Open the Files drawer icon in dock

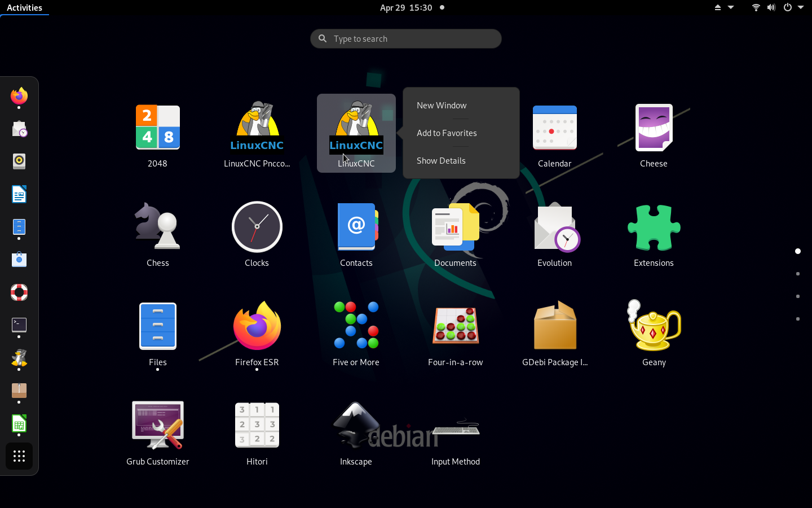pyautogui.click(x=19, y=227)
